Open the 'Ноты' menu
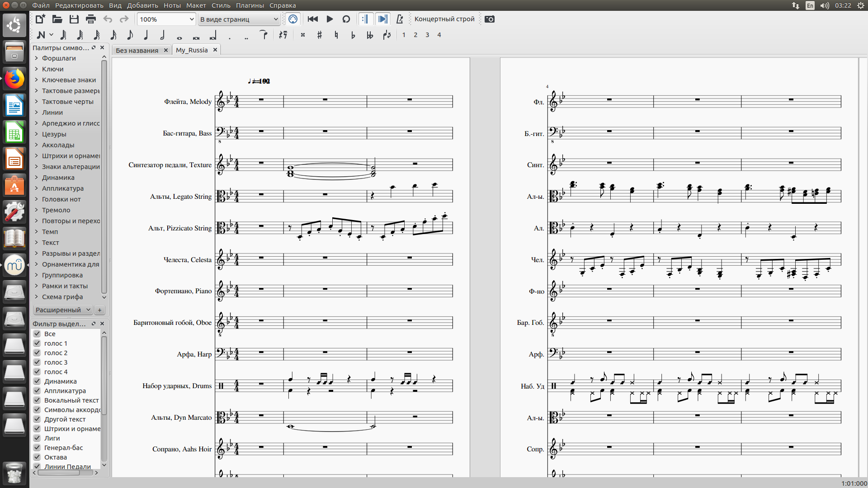The image size is (868, 488). 172,5
